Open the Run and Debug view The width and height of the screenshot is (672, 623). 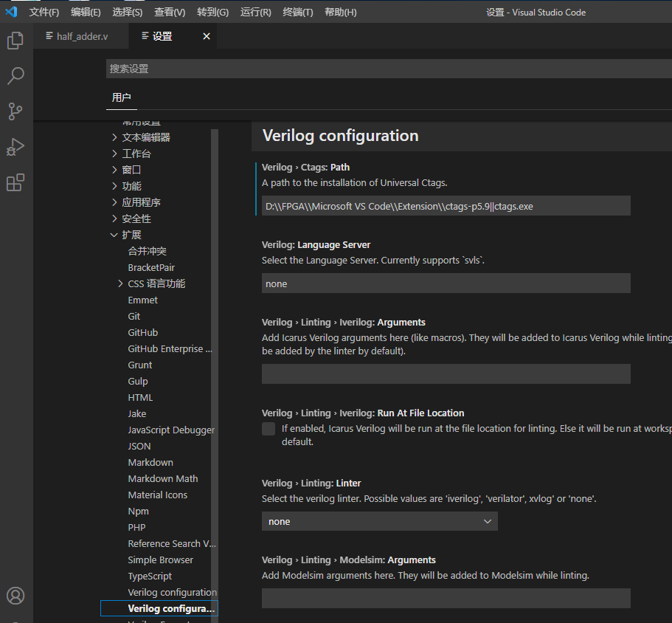15,147
